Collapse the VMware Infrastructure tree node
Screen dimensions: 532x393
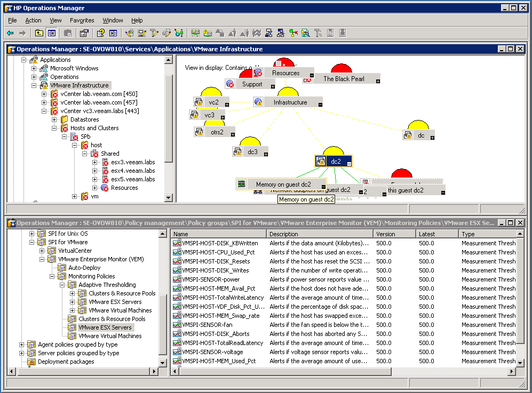34,85
